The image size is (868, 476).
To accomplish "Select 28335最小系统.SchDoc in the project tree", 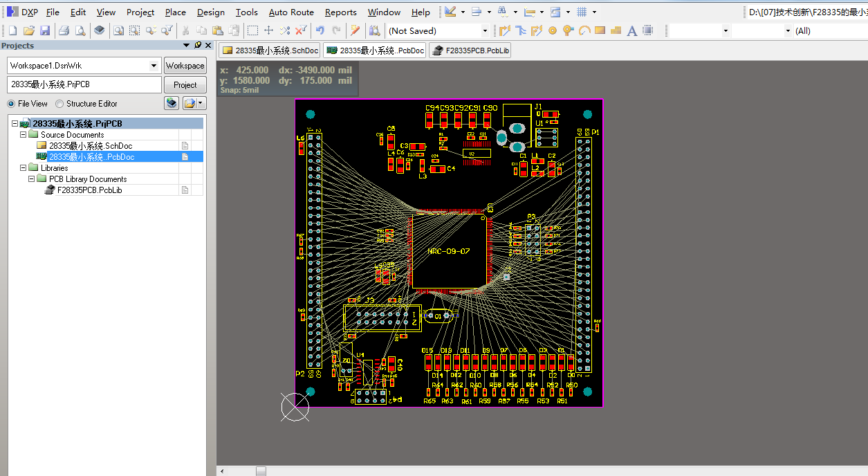I will pyautogui.click(x=91, y=146).
